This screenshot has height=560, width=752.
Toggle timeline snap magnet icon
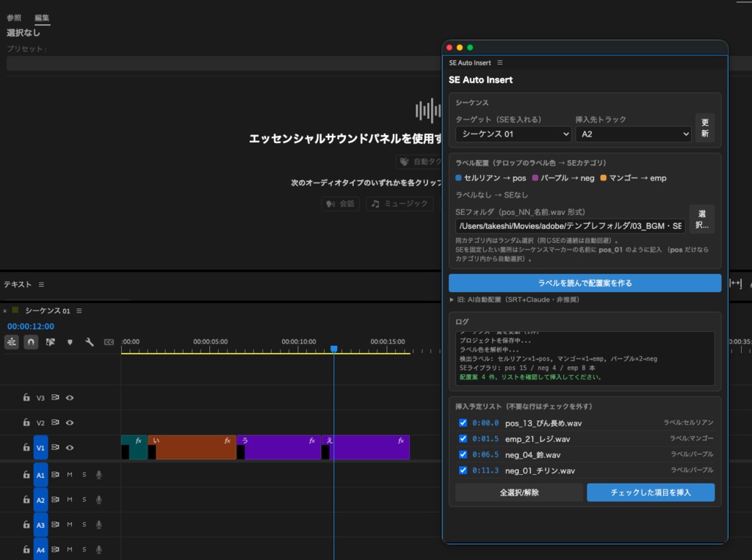click(x=31, y=342)
